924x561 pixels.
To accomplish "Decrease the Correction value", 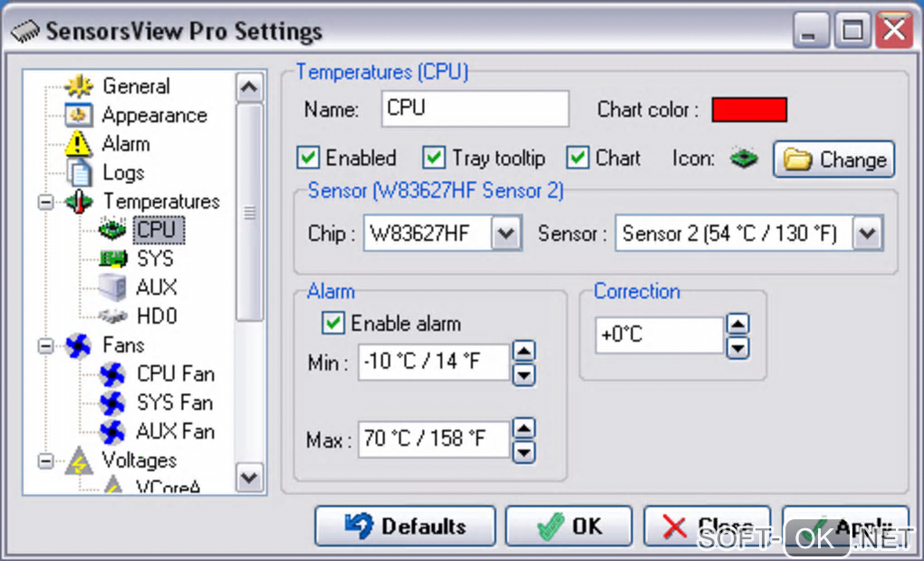I will coord(737,348).
